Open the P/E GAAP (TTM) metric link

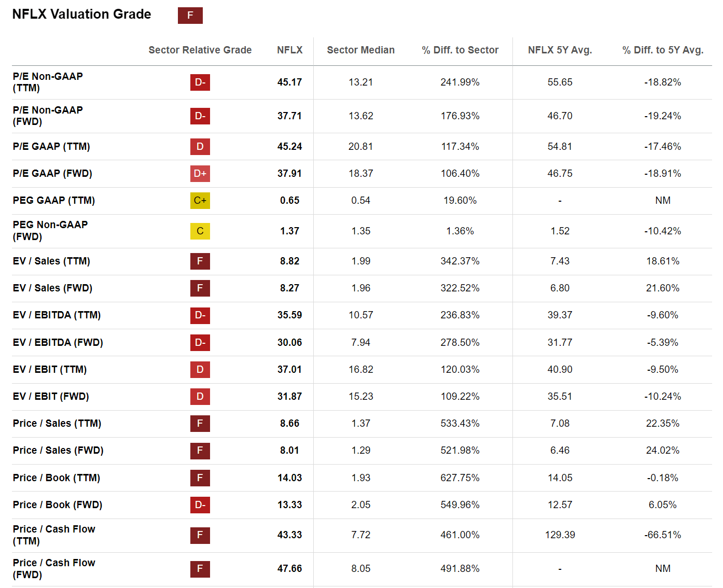51,147
